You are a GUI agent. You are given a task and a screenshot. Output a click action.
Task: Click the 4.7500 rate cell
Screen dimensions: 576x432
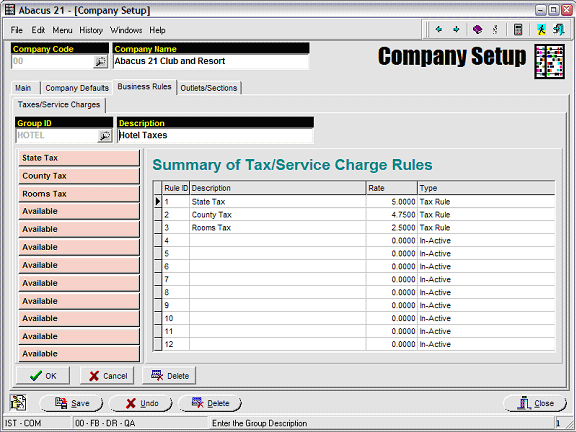pyautogui.click(x=392, y=215)
